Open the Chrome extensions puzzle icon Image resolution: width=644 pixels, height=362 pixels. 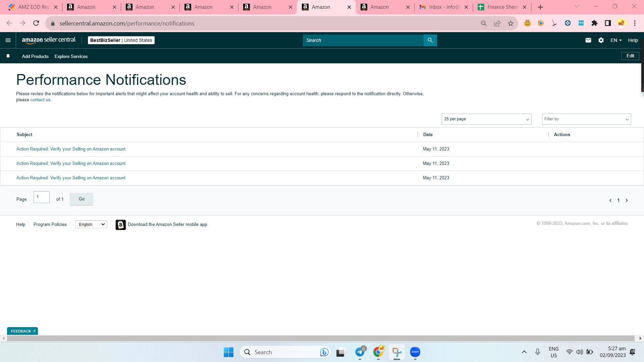point(594,23)
